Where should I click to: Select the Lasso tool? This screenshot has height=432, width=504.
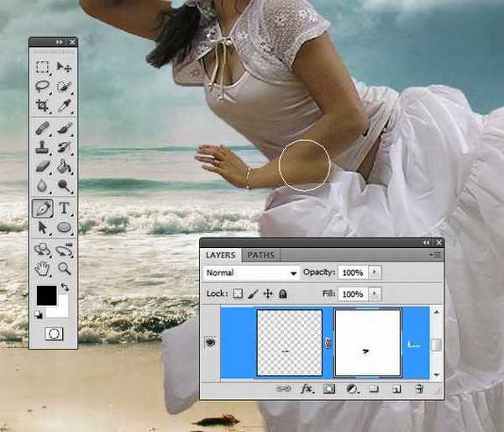pyautogui.click(x=42, y=87)
